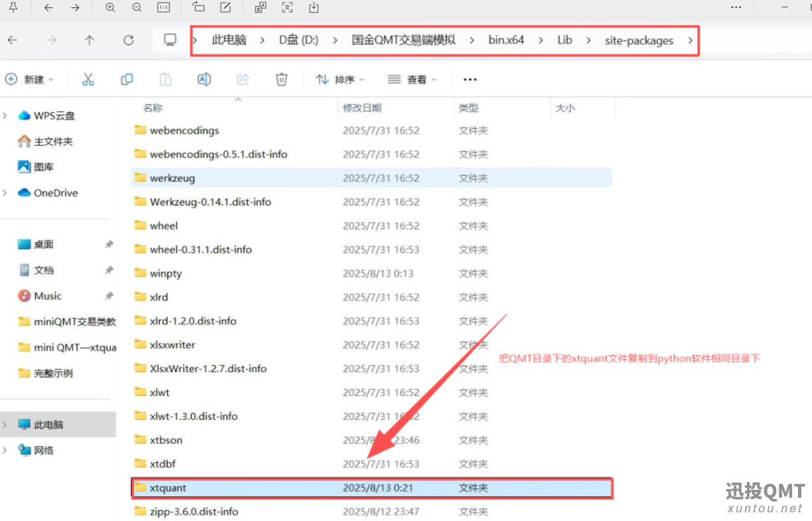Click the Cut scissors icon

(x=88, y=80)
